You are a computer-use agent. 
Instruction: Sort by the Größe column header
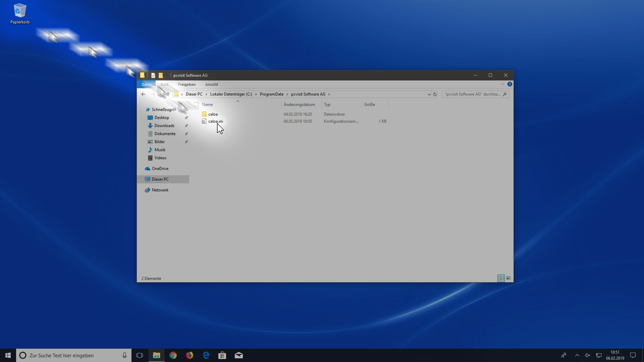pyautogui.click(x=370, y=105)
